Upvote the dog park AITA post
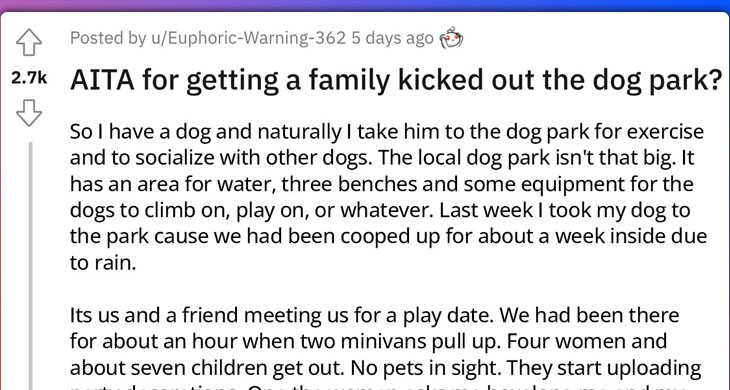 [x=29, y=42]
